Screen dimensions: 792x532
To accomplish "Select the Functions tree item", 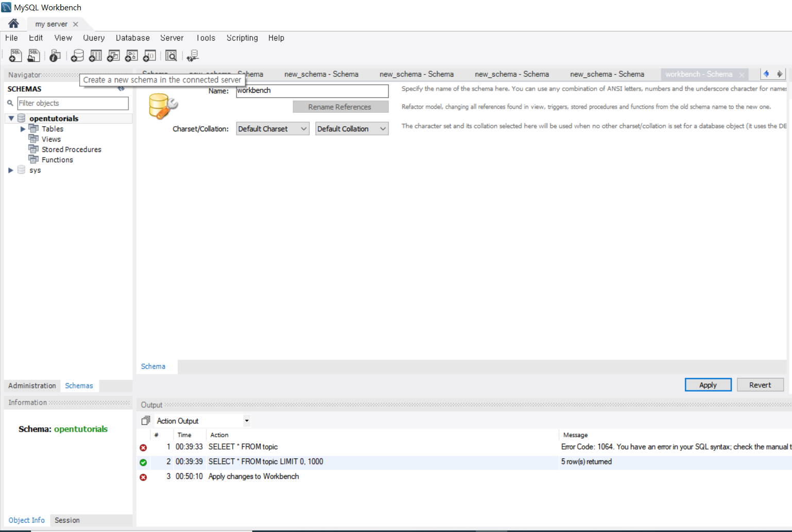I will [x=57, y=160].
